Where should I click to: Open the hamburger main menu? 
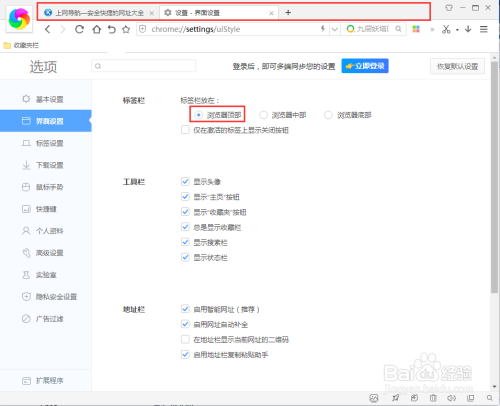click(484, 29)
